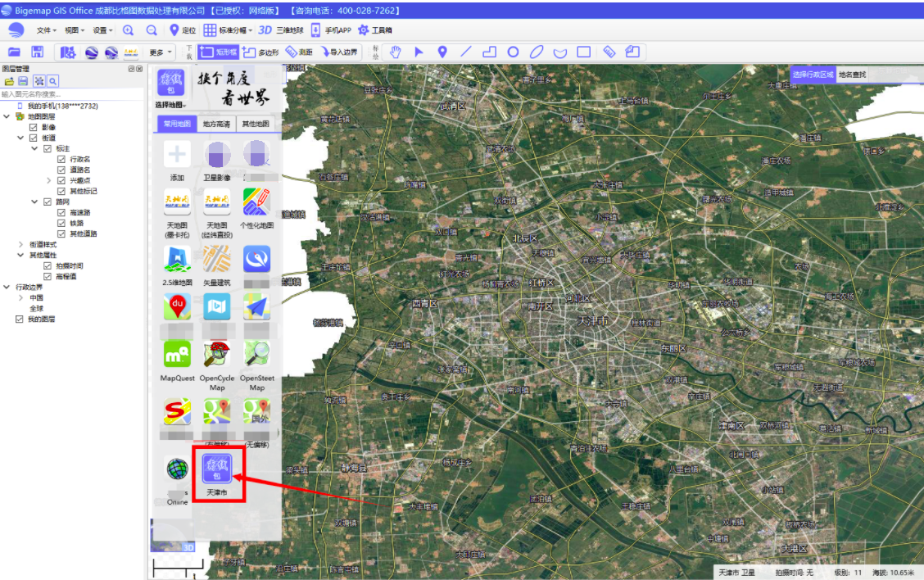
Task: Open the 更多 dropdown
Action: coord(160,52)
